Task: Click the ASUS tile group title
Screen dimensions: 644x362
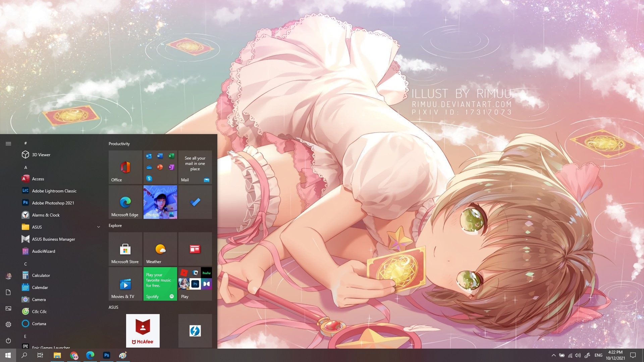Action: [x=113, y=307]
